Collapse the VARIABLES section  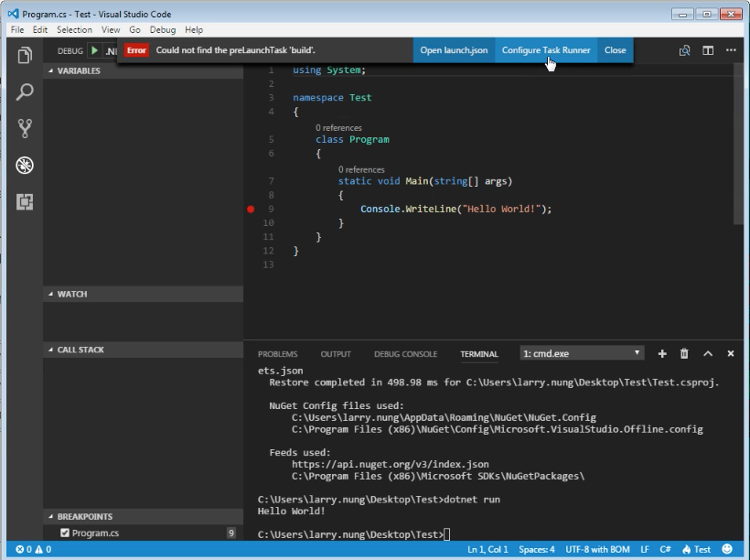point(143,70)
